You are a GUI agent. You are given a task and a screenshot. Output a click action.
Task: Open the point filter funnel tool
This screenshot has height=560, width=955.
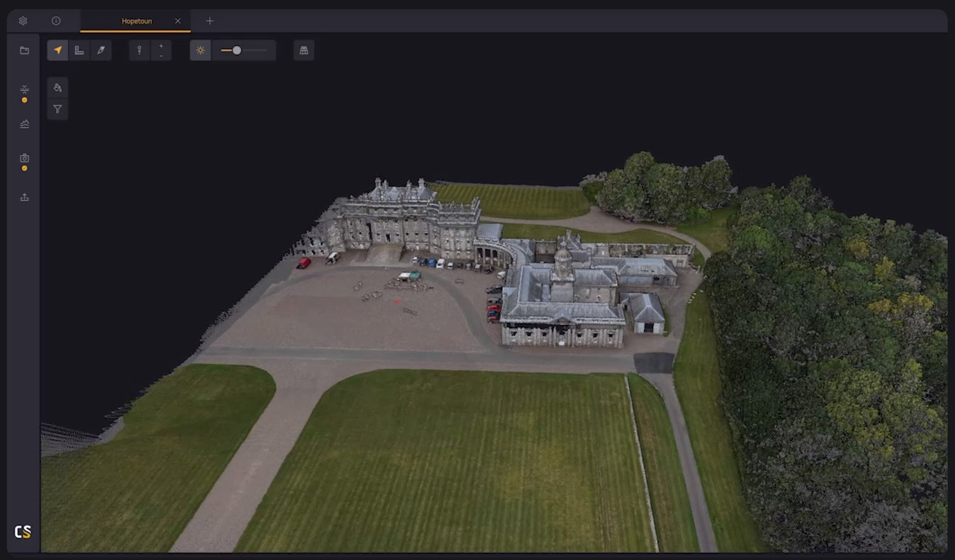(58, 109)
